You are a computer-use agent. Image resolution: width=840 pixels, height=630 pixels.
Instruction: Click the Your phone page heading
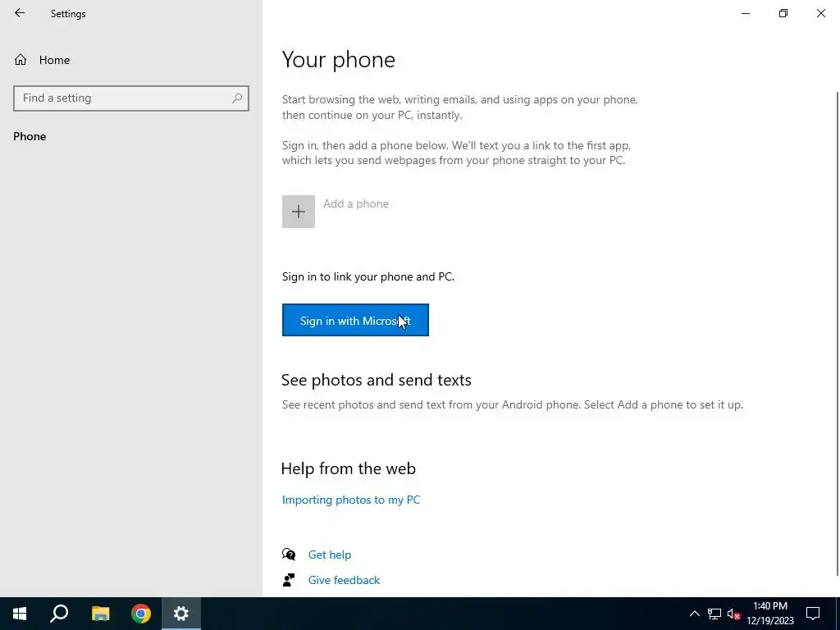(x=339, y=59)
